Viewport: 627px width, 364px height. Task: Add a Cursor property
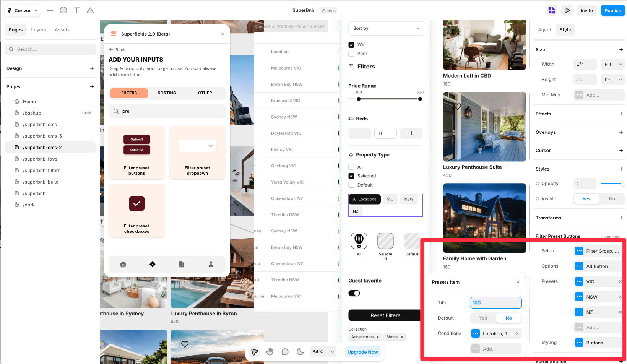(621, 151)
